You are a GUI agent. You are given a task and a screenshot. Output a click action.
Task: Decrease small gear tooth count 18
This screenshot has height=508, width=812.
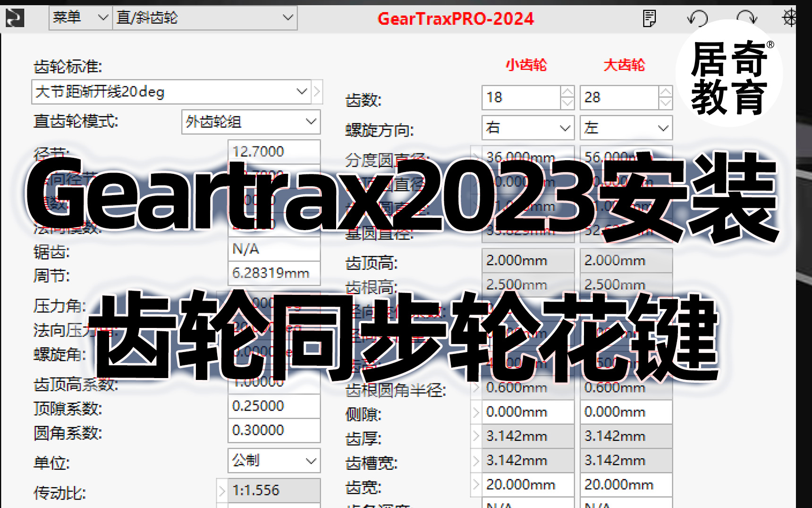pyautogui.click(x=567, y=103)
